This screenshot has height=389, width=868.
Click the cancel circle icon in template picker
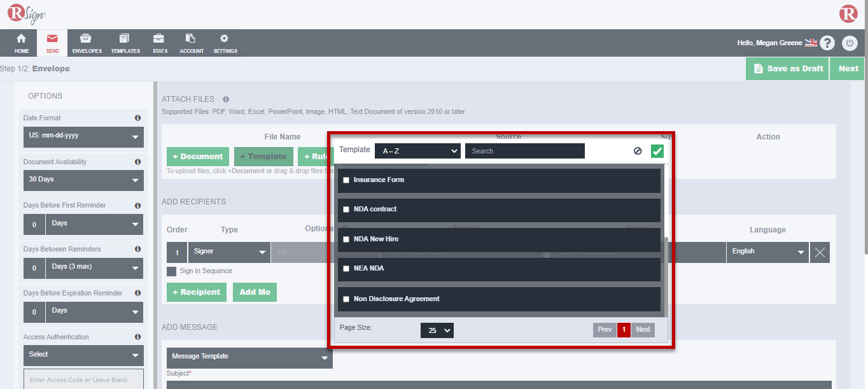coord(638,152)
